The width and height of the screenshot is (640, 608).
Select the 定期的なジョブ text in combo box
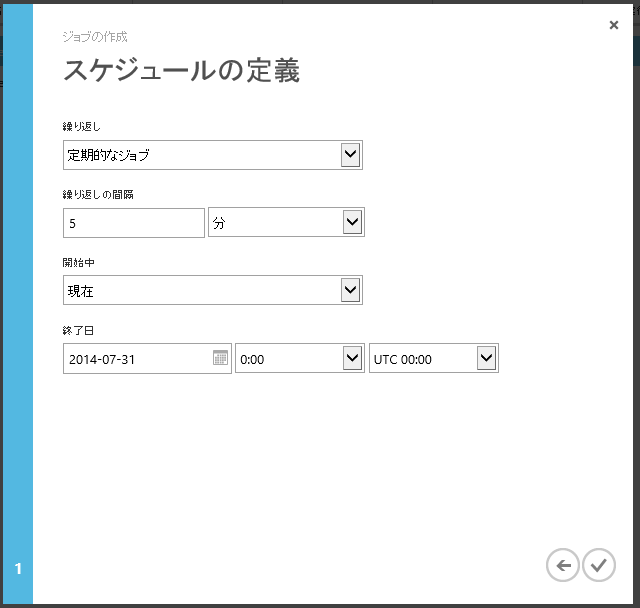click(x=110, y=155)
